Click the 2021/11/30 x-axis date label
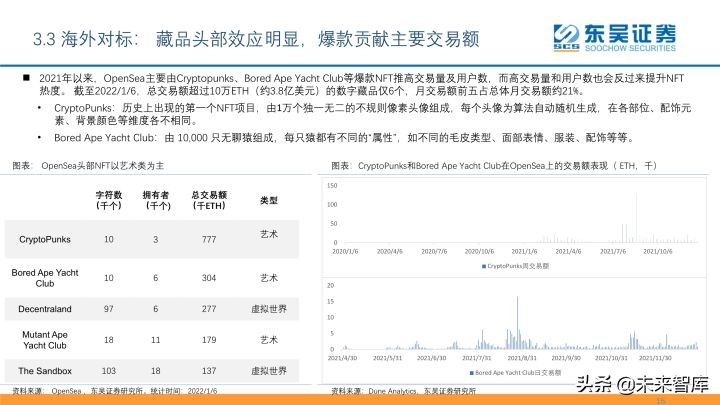720x405 pixels. [655, 358]
